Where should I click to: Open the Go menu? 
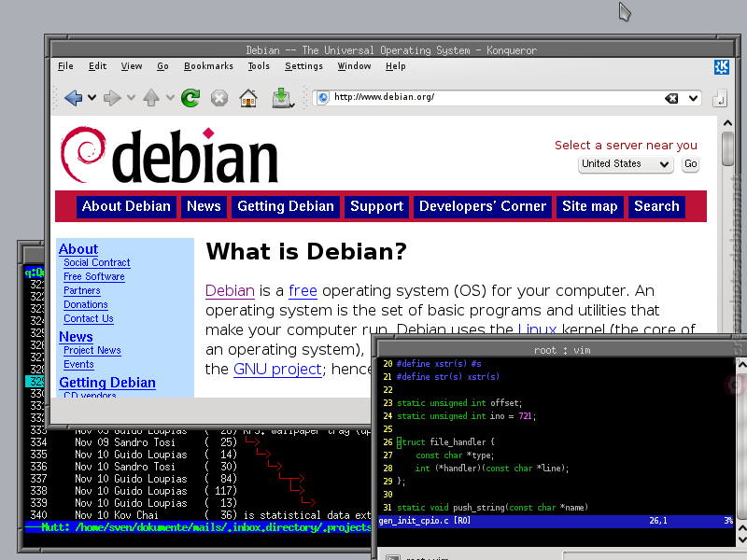tap(162, 66)
